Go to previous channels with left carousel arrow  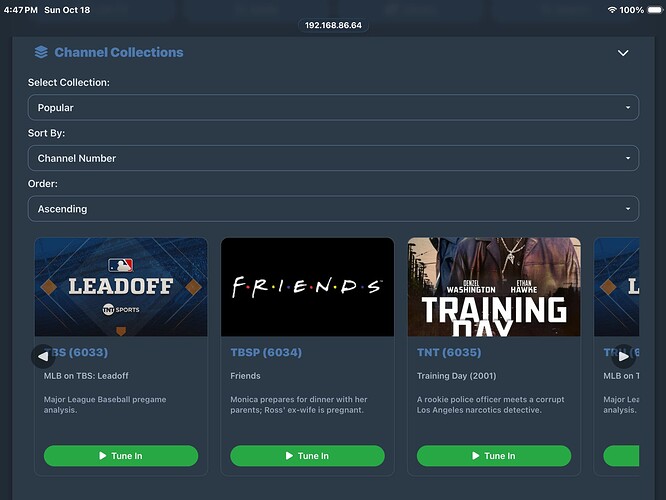coord(43,356)
